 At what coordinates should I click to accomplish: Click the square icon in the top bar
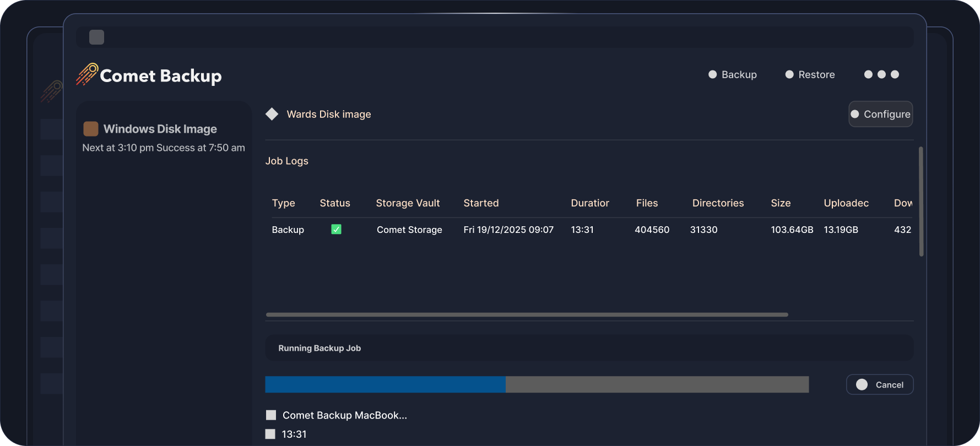tap(96, 37)
